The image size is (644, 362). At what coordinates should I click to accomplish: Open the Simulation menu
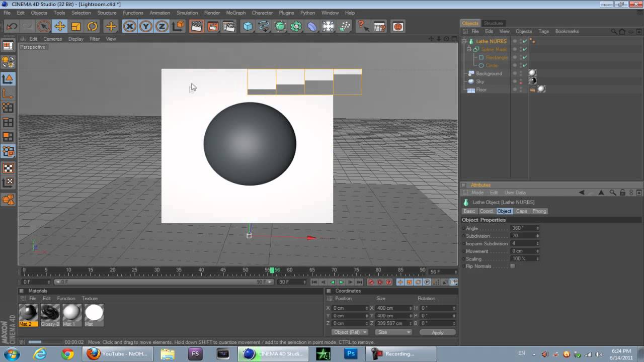click(187, 13)
